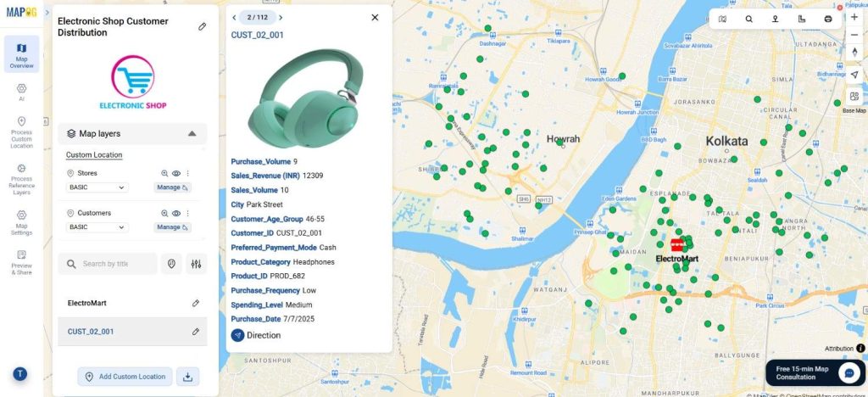Toggle visibility of Stores layer
The width and height of the screenshot is (868, 397).
(176, 173)
